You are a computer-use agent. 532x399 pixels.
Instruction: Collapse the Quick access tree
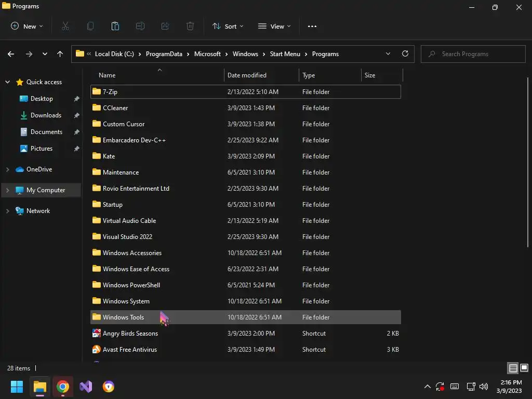(7, 82)
